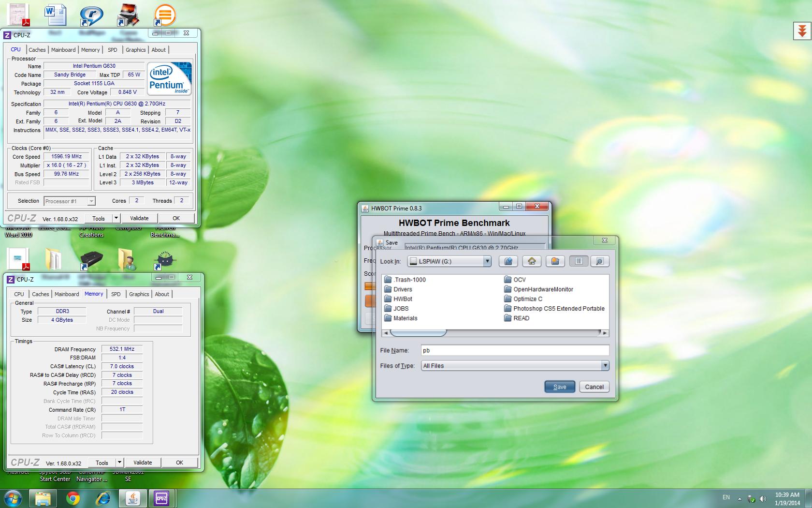This screenshot has height=508, width=812.
Task: Switch Save dialog to Details view
Action: coord(599,261)
